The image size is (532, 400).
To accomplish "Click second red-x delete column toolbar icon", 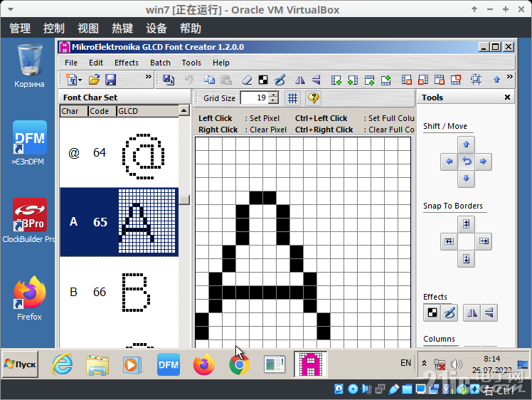I will [x=423, y=80].
